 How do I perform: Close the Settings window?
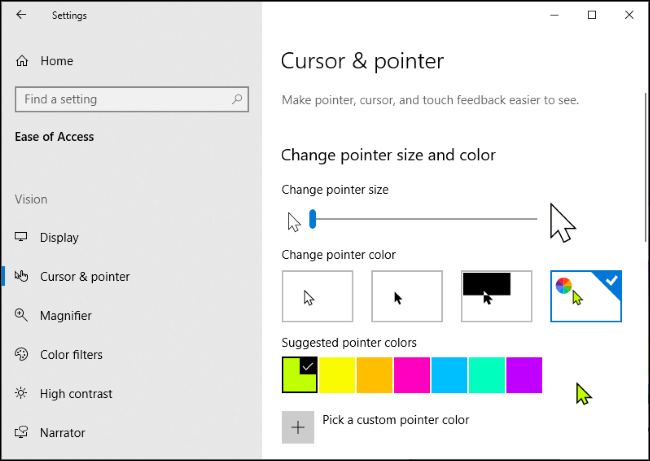tap(629, 15)
